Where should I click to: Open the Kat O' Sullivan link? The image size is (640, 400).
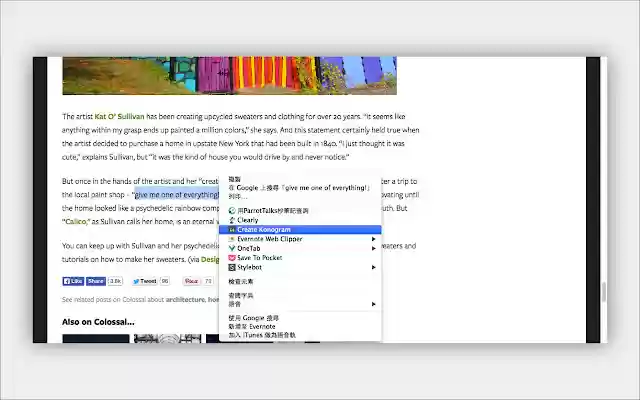[119, 116]
